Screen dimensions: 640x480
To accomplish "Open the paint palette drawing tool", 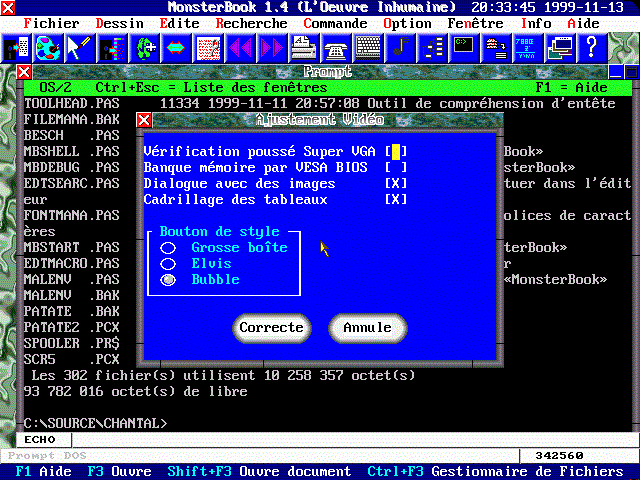I will coord(48,48).
